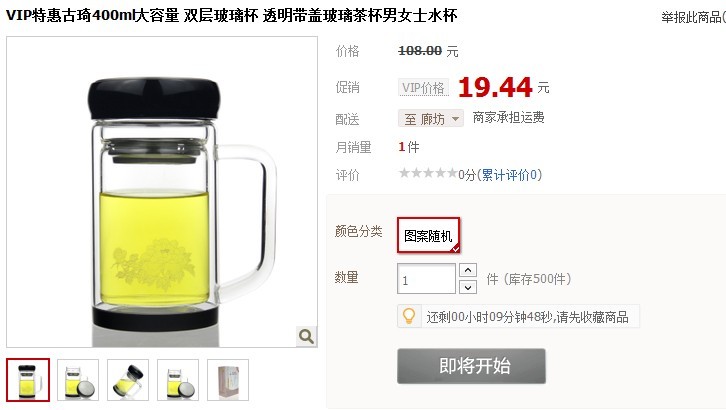
Task: Click the main glass cup product image
Action: pos(162,192)
